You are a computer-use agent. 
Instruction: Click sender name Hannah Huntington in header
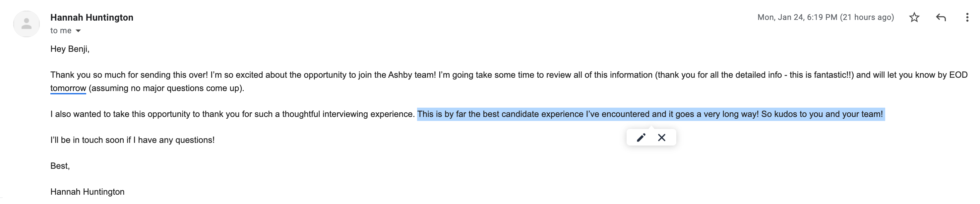(x=92, y=18)
